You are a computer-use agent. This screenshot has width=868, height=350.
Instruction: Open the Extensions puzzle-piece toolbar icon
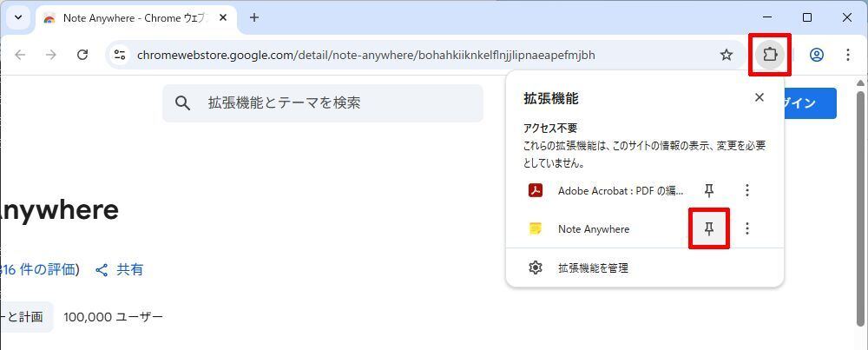point(769,55)
